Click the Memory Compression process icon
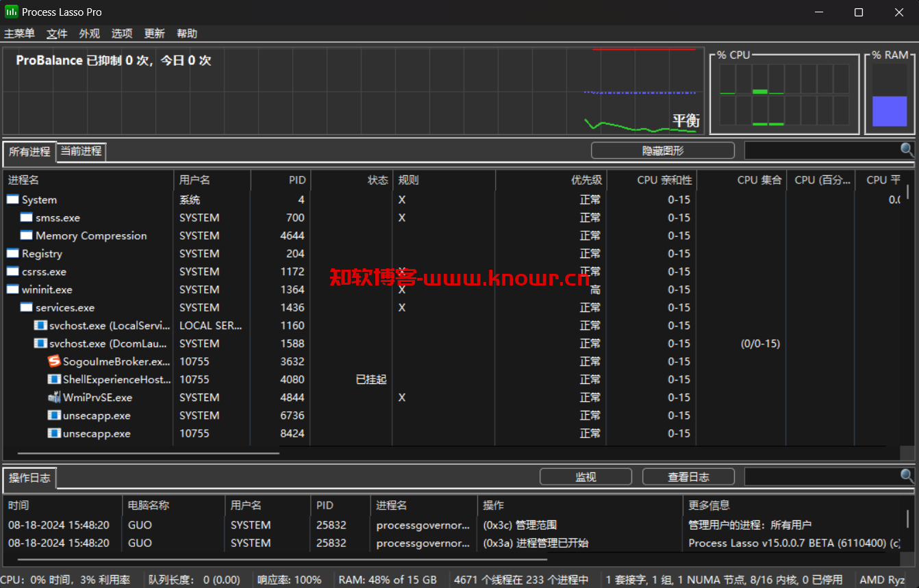The width and height of the screenshot is (919, 588). click(x=27, y=235)
